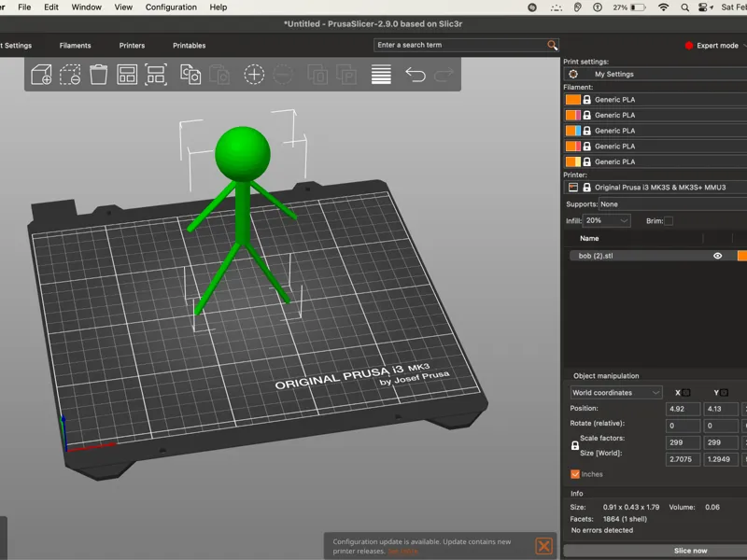
Task: Enable the Brim checkbox
Action: point(669,221)
